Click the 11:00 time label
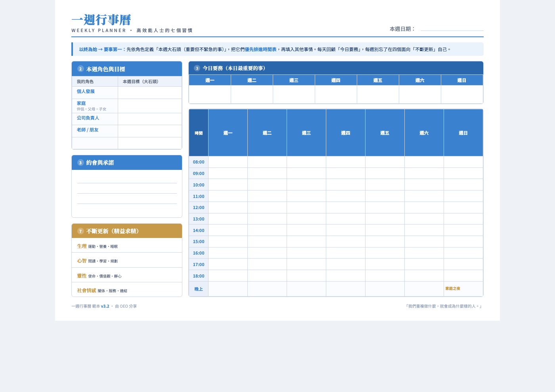 point(199,196)
